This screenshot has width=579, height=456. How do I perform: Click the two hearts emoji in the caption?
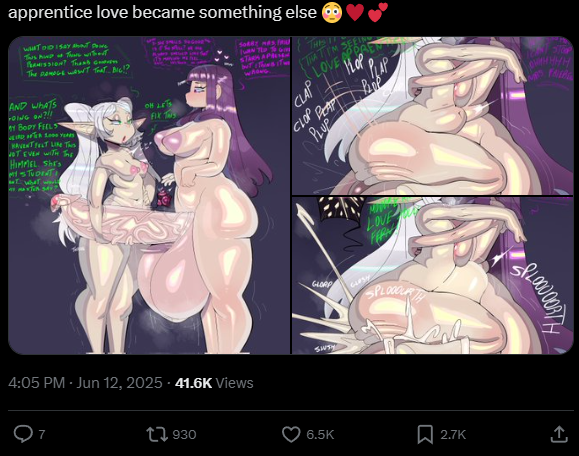pyautogui.click(x=378, y=12)
